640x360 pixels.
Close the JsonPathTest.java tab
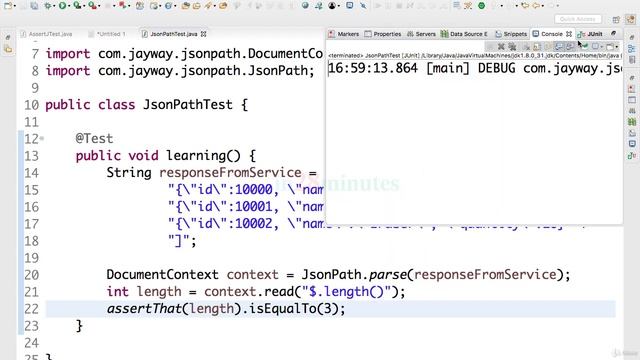204,34
